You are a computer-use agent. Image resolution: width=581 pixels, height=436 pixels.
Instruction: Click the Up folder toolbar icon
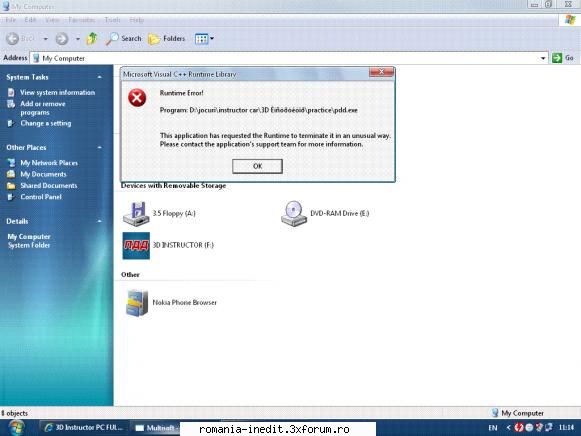pyautogui.click(x=92, y=39)
